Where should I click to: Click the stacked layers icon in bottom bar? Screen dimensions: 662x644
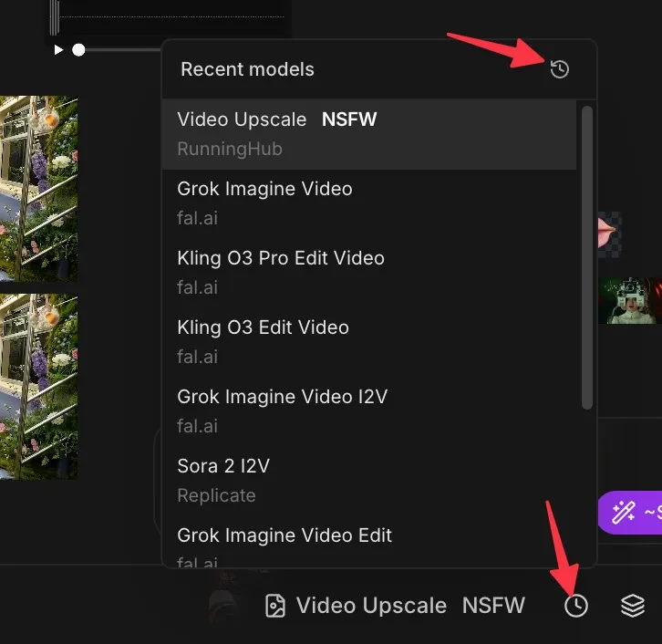click(x=633, y=606)
